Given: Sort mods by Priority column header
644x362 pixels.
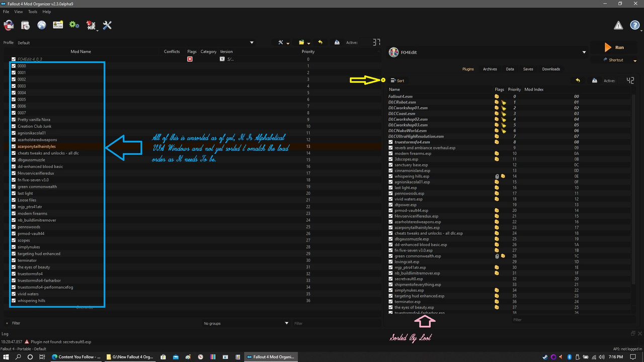Looking at the screenshot, I should 308,51.
